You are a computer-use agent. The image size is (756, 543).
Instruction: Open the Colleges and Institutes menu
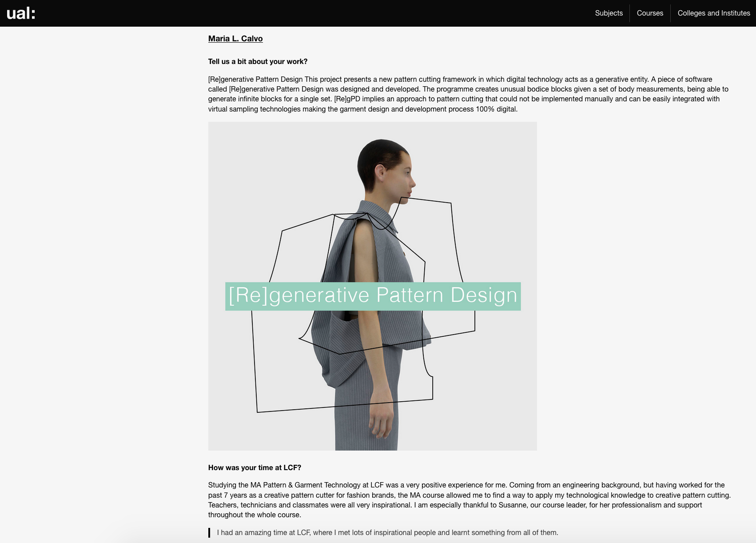coord(713,13)
